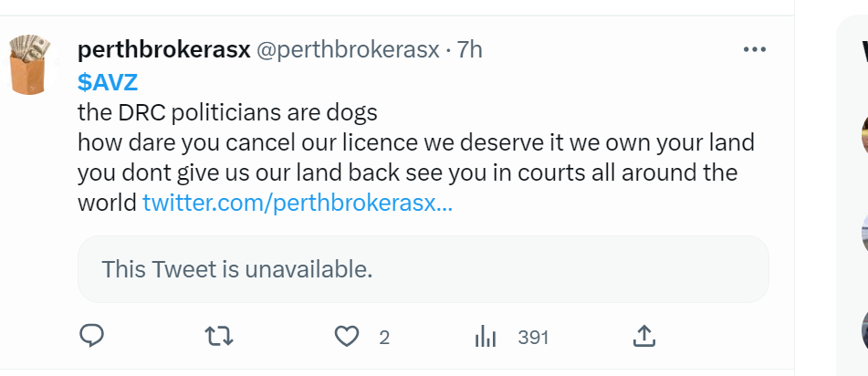Viewport: 868px width, 376px height.
Task: Like the tweet with the heart icon
Action: [347, 337]
